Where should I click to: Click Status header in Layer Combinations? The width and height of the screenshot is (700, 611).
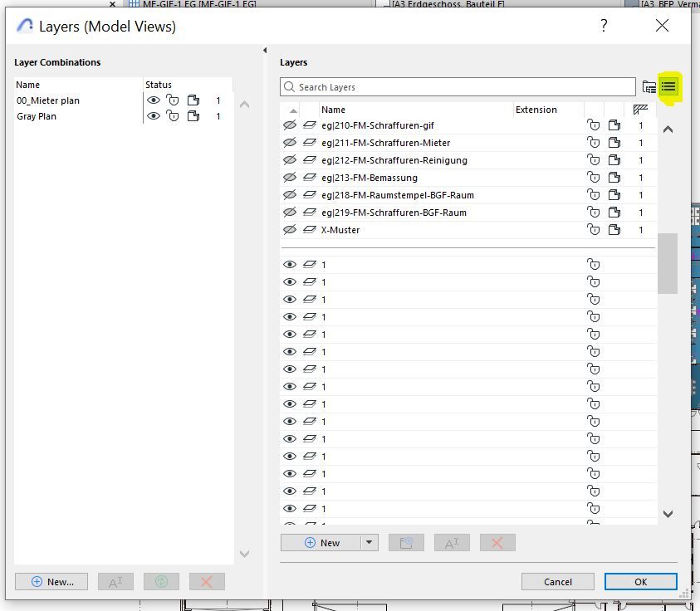(159, 85)
